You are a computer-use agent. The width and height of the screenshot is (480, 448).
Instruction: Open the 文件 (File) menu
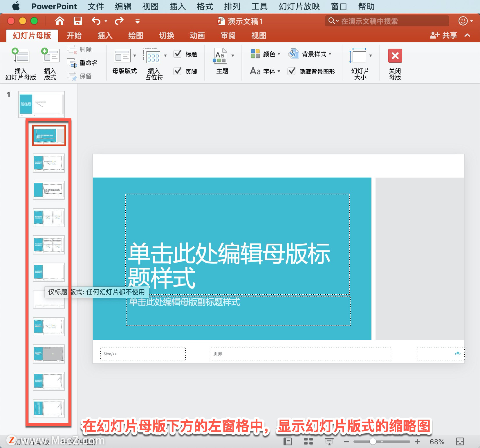(x=96, y=6)
